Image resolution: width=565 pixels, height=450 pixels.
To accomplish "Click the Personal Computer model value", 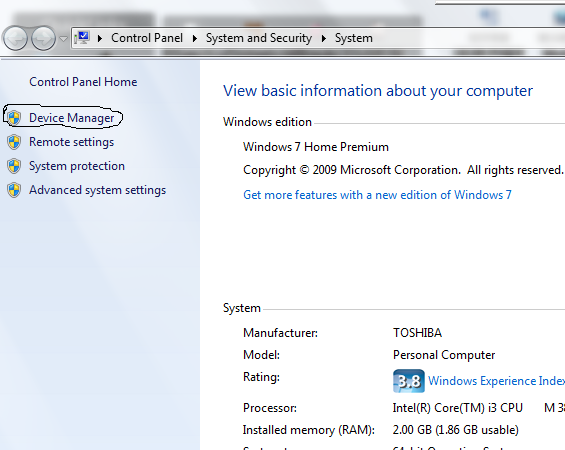I will pos(444,355).
